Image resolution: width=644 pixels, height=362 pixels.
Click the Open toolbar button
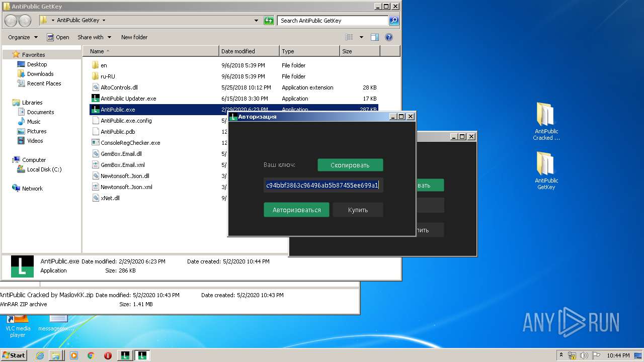point(58,37)
